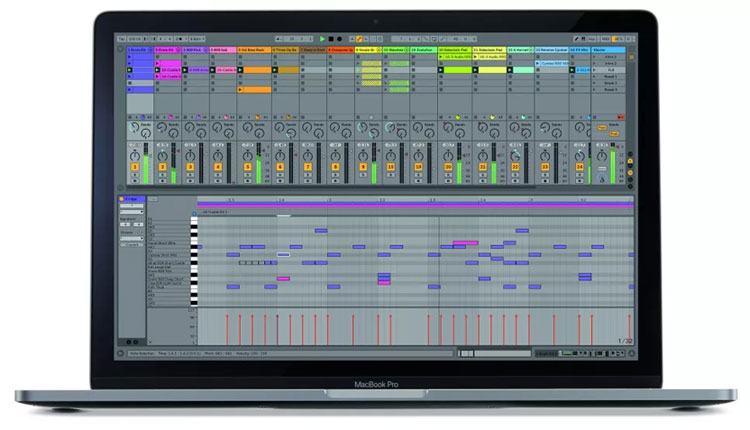Enter MIDI map mode
This screenshot has width=750, height=430.
606,39
